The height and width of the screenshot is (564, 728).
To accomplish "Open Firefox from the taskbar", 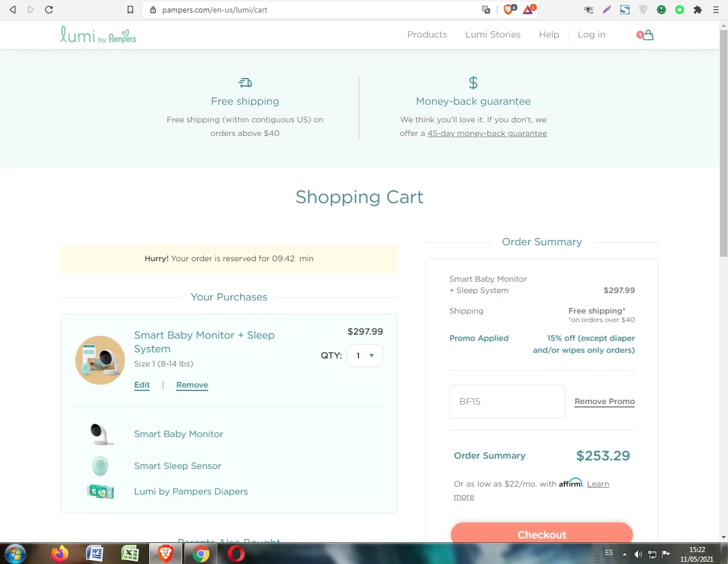I will point(59,553).
